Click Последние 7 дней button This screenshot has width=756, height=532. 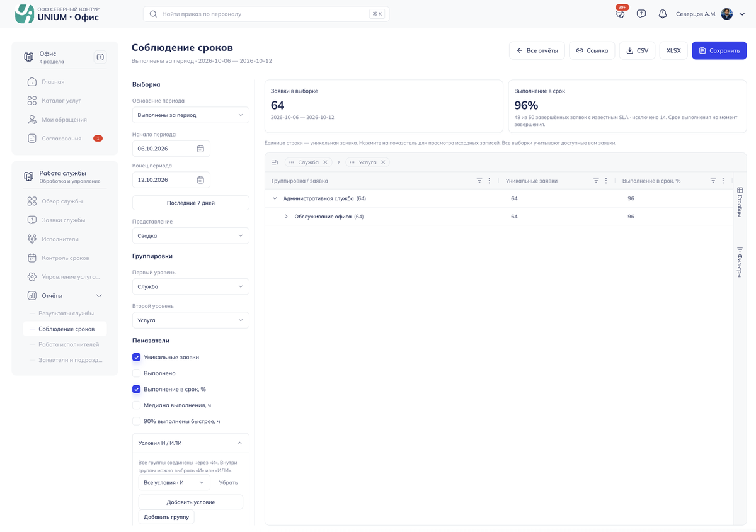tap(191, 203)
